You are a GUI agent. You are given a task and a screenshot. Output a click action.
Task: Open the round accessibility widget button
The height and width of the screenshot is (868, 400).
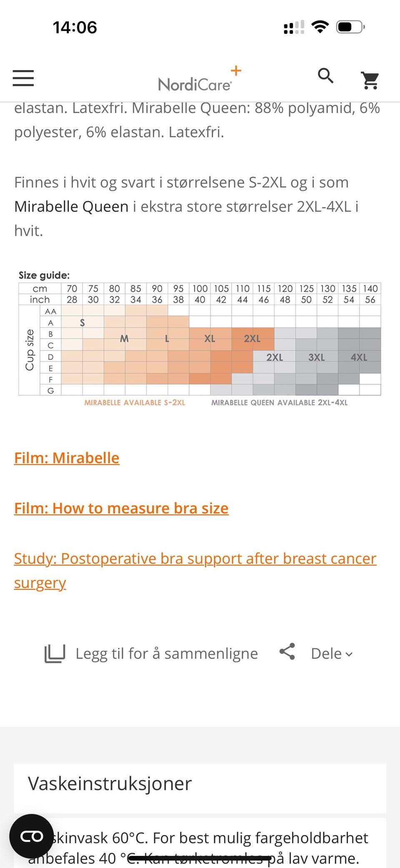(x=32, y=836)
